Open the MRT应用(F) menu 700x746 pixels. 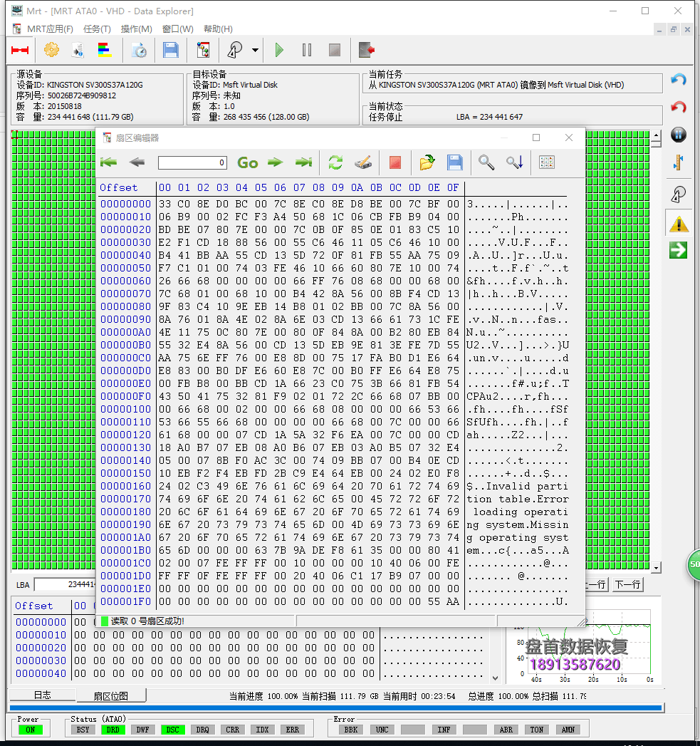[50, 29]
